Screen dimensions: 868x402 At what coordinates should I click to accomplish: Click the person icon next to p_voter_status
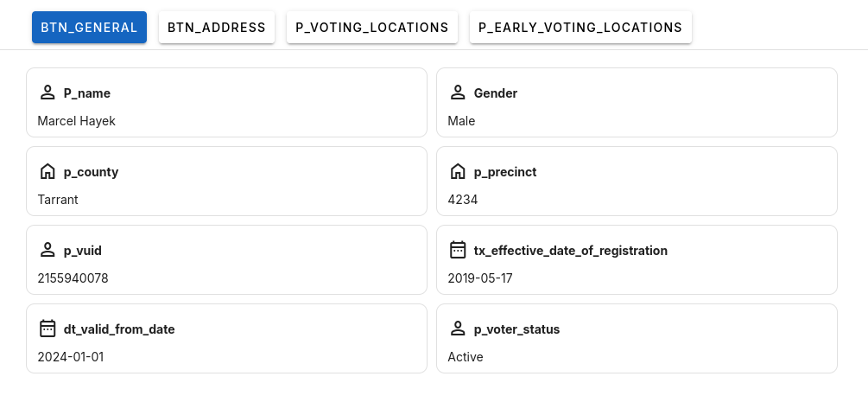click(x=459, y=329)
